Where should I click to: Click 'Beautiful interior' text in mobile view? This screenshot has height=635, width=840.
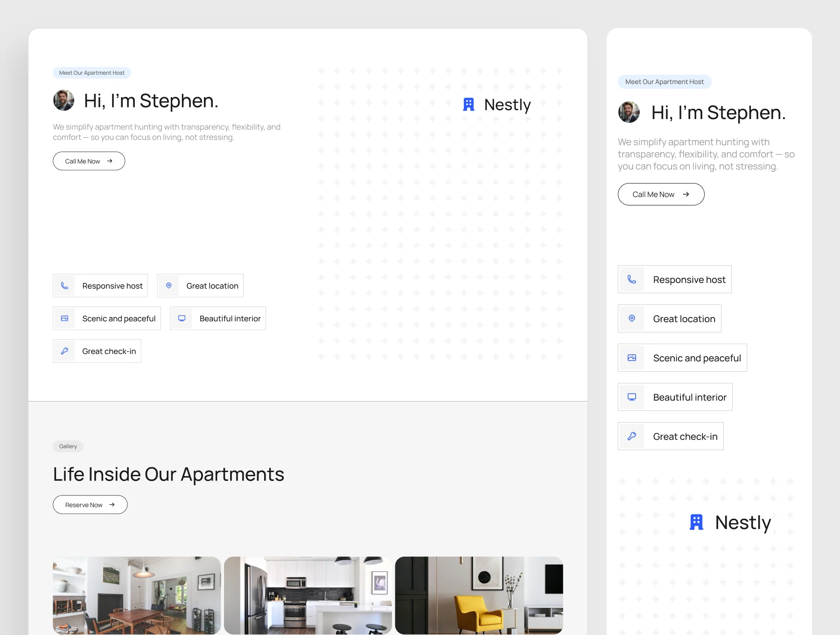(x=690, y=397)
